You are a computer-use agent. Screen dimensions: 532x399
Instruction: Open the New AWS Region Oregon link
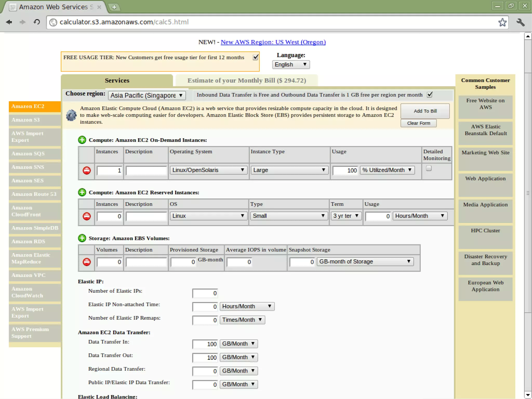tap(273, 42)
